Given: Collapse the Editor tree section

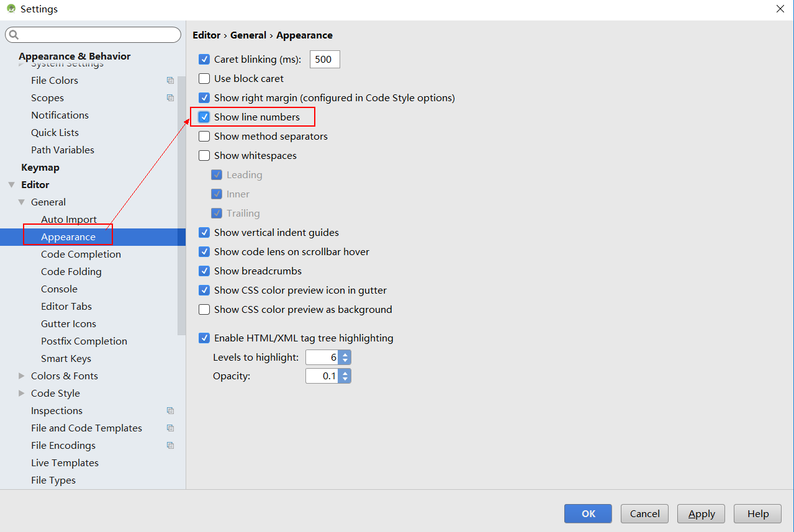Looking at the screenshot, I should click(11, 185).
